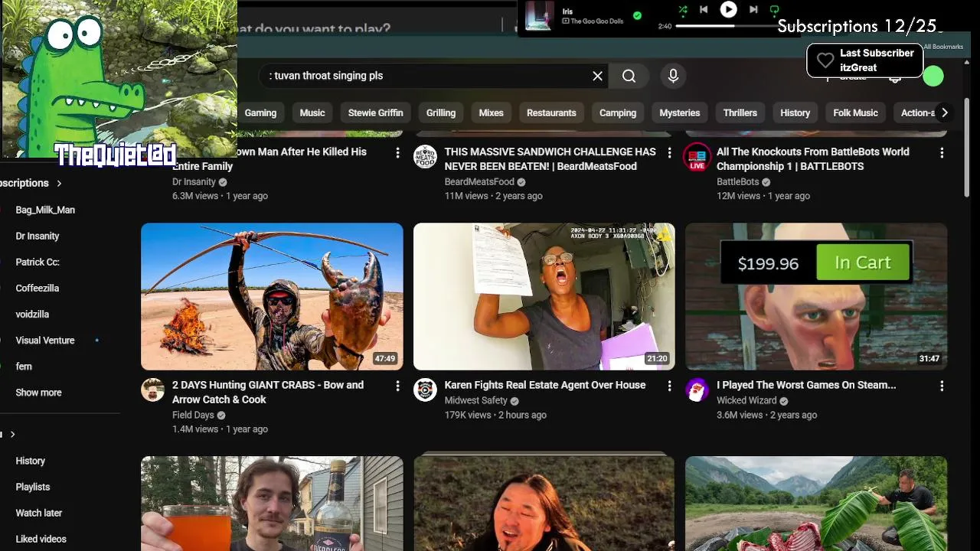This screenshot has height=551, width=980.
Task: Open options menu for Giant Crabs video
Action: click(397, 386)
